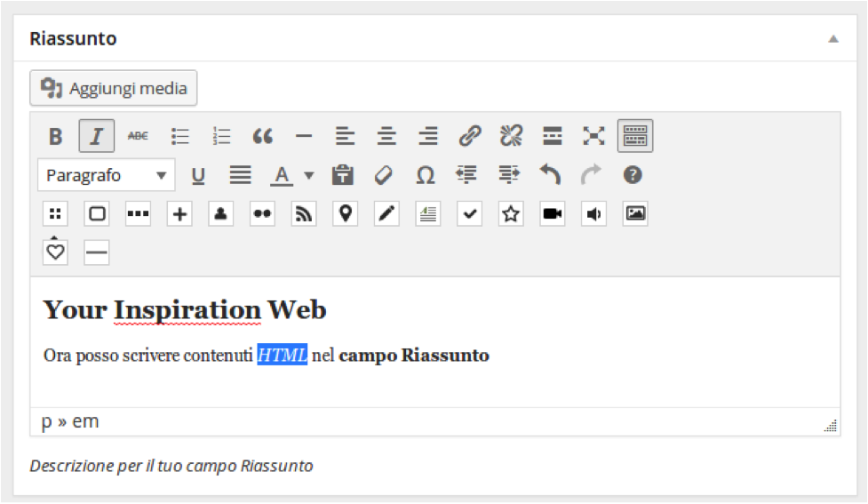Viewport: 868px width, 504px height.
Task: Collapse the Riassunto panel with arrow
Action: 833,39
